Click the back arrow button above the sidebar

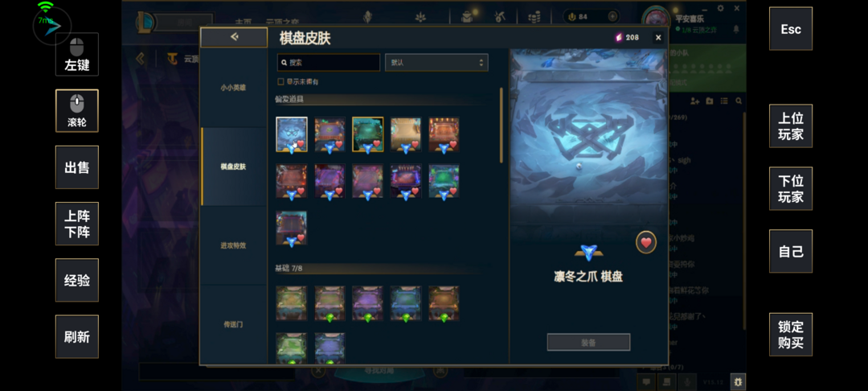tap(234, 37)
